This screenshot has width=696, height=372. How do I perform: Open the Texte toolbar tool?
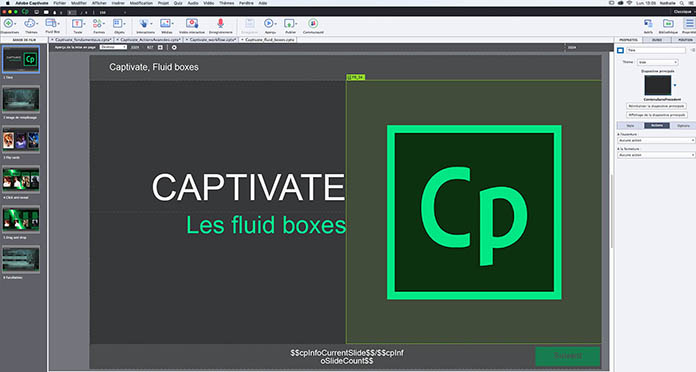tap(78, 26)
